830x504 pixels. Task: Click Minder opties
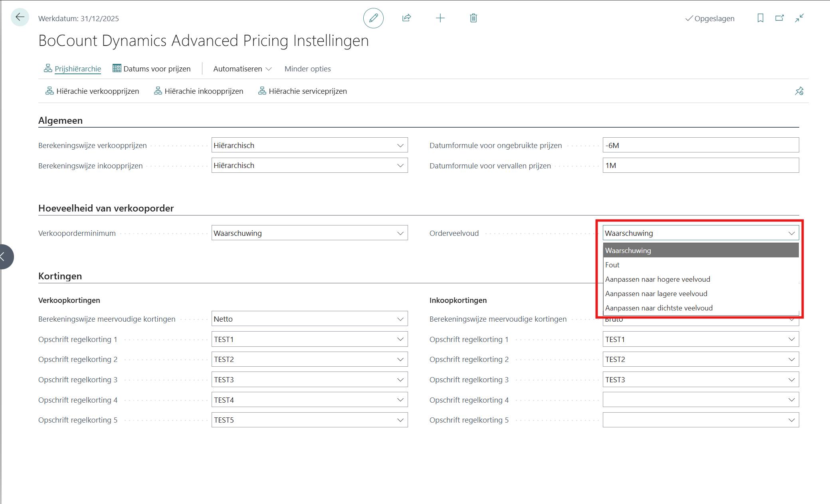tap(307, 69)
